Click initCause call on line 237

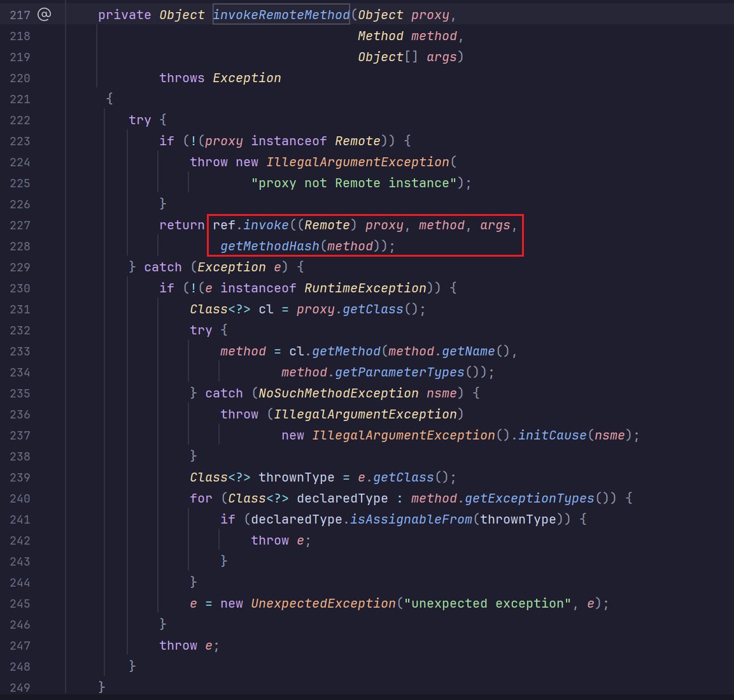[x=553, y=436]
